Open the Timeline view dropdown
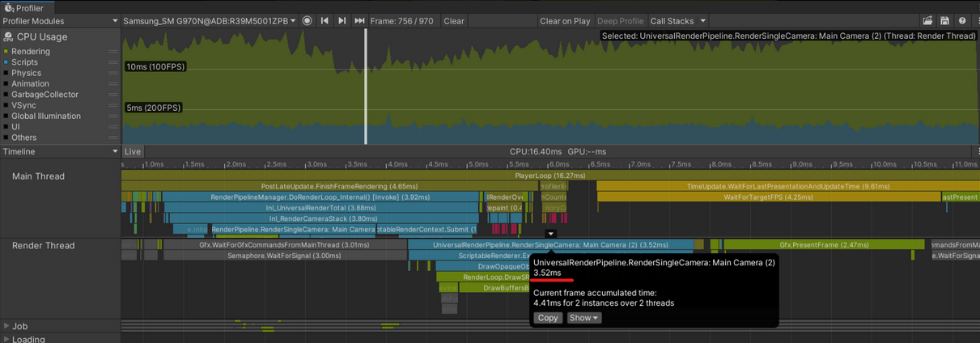980x343 pixels. [60, 151]
